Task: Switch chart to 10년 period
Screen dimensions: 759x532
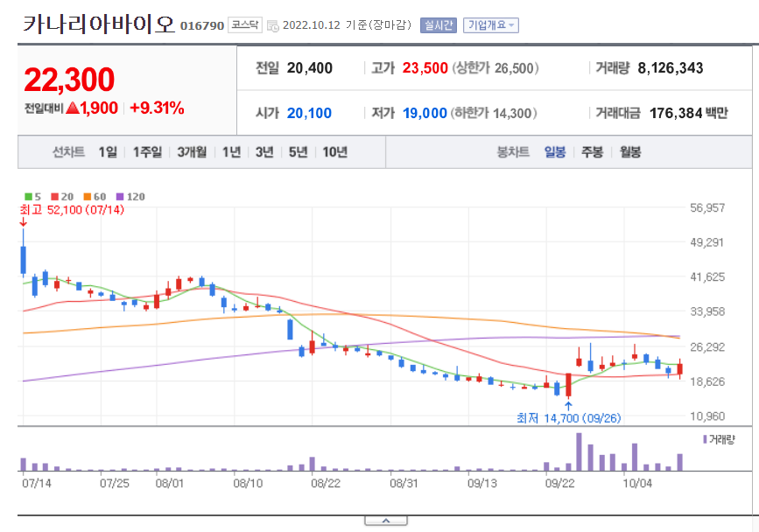Action: (x=335, y=152)
